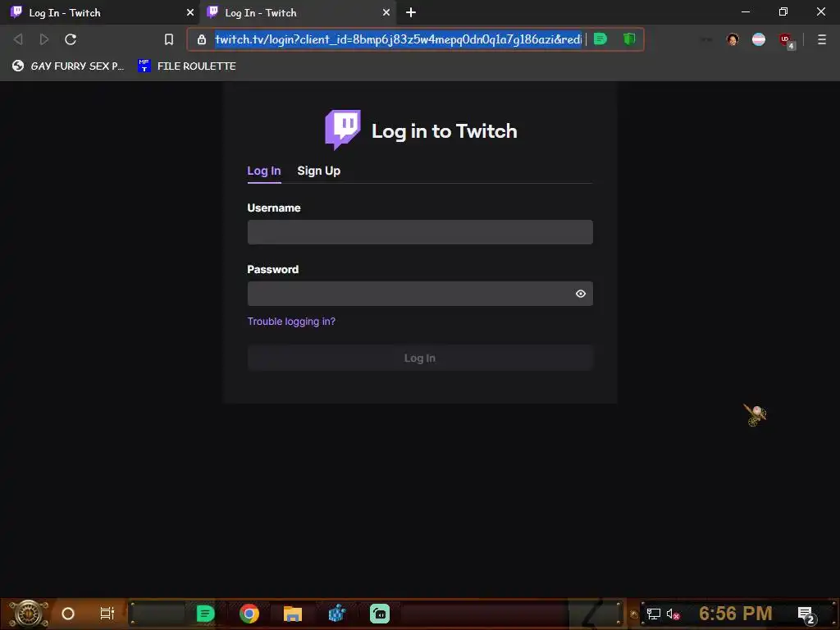This screenshot has width=840, height=630.
Task: Click the Log In submit button
Action: point(420,358)
